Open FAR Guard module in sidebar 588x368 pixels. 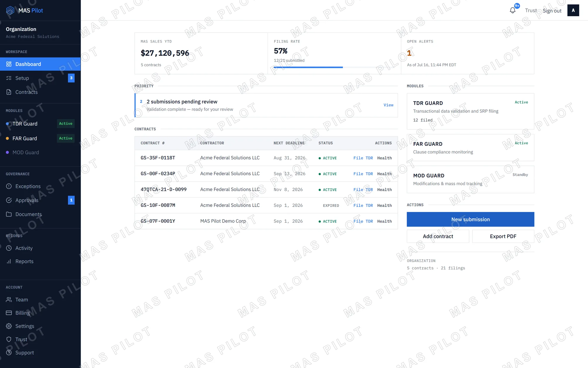(40, 138)
